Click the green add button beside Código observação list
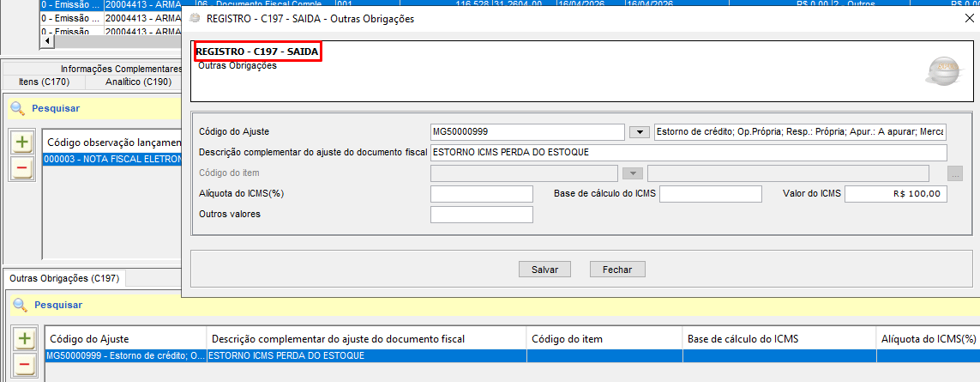Viewport: 980px width, 382px height. point(22,142)
